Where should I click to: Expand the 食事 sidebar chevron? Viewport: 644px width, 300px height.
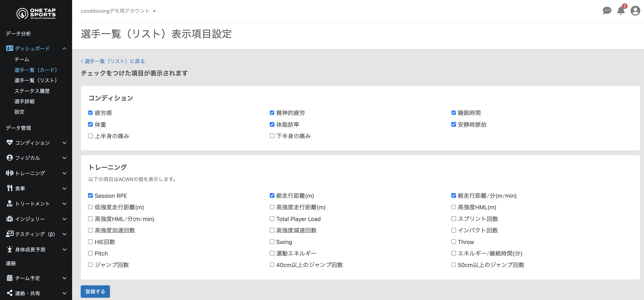[x=64, y=188]
